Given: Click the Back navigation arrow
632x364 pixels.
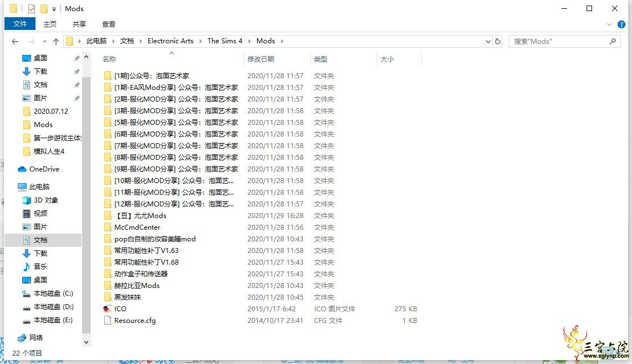Looking at the screenshot, I should (x=15, y=42).
